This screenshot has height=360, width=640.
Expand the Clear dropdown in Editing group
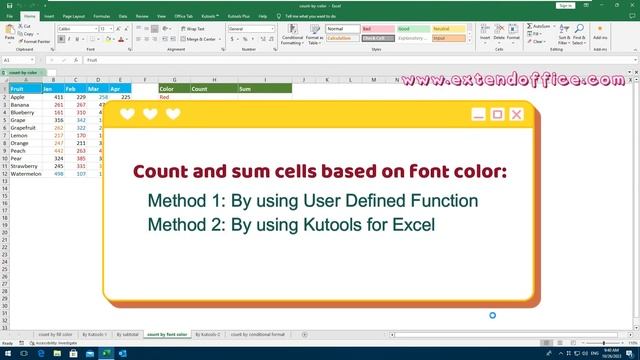[x=544, y=42]
